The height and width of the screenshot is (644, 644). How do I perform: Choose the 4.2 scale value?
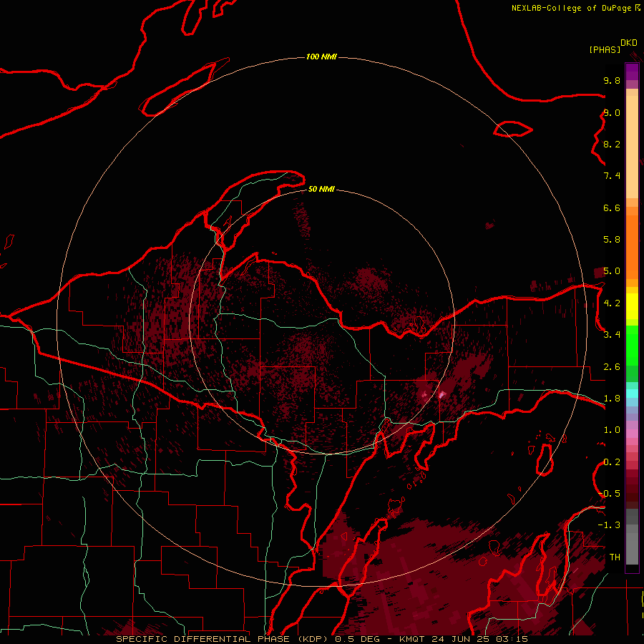click(612, 303)
